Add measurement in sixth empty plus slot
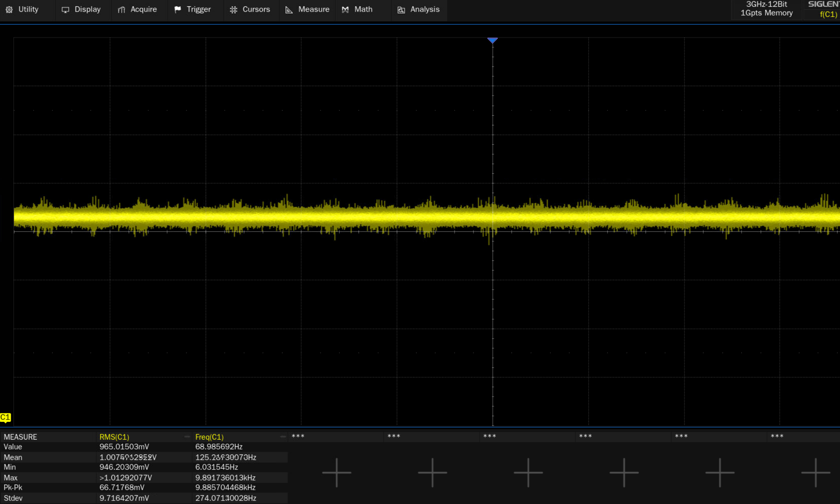This screenshot has width=840, height=504. click(x=816, y=472)
